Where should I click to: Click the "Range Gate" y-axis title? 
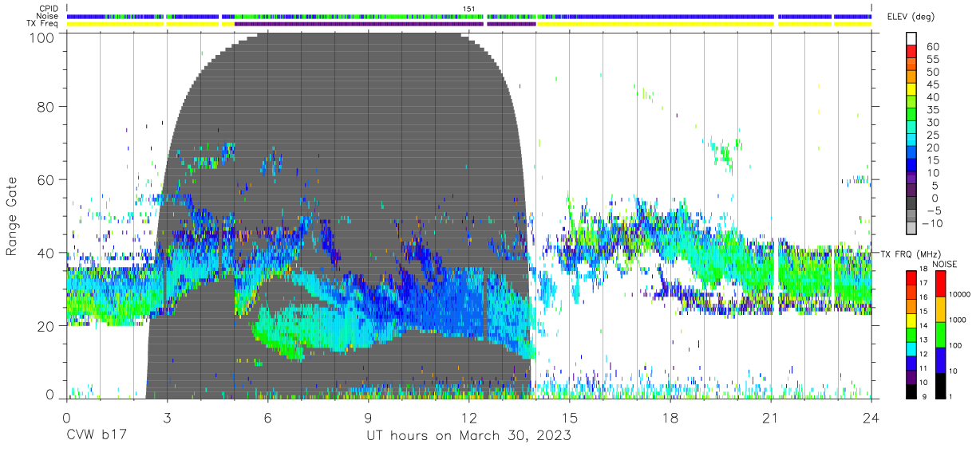[12, 217]
